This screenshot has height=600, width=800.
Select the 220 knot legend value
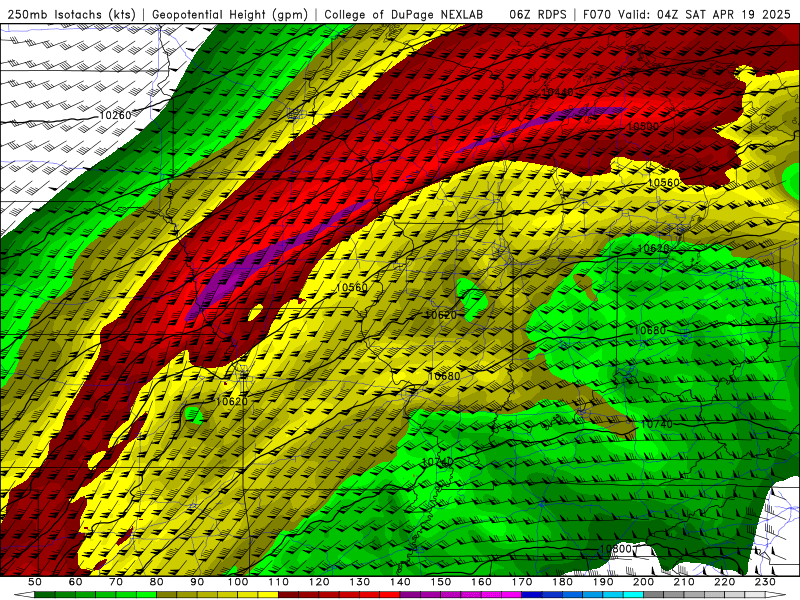pos(725,582)
